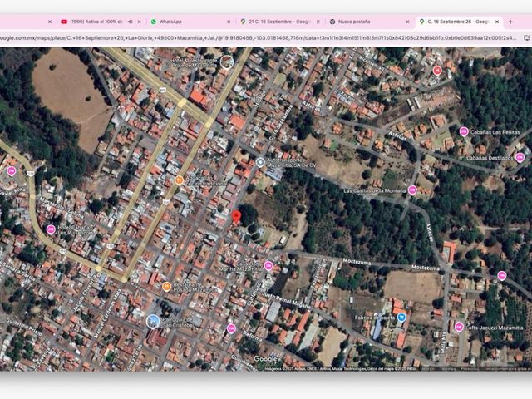532x399 pixels.
Task: Open a new browser tab
Action: [510, 22]
